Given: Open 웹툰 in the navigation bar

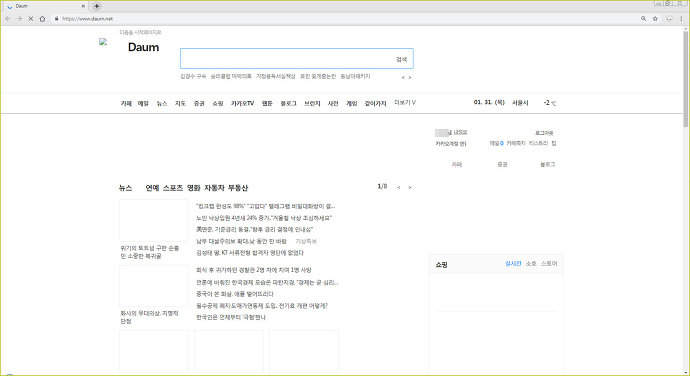Looking at the screenshot, I should (267, 103).
